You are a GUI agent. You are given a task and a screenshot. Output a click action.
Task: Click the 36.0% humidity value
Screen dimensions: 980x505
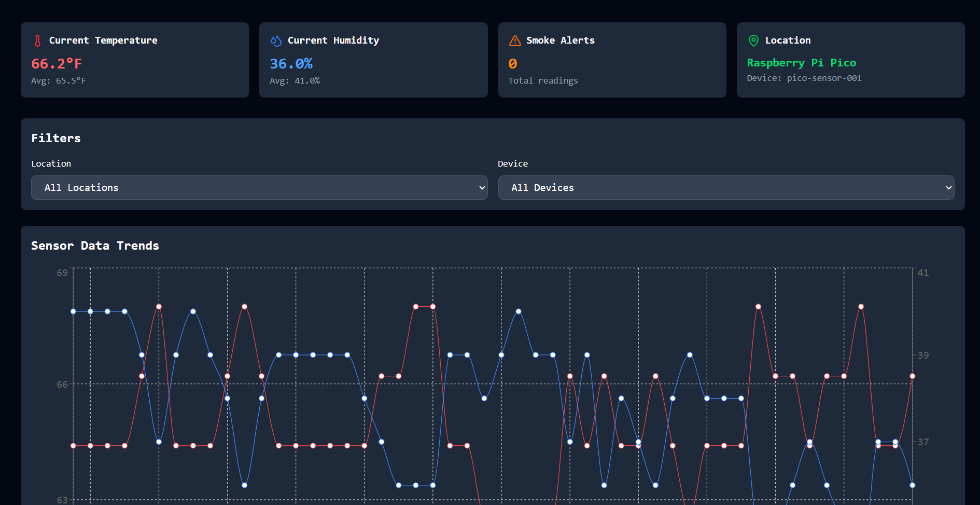(x=291, y=63)
